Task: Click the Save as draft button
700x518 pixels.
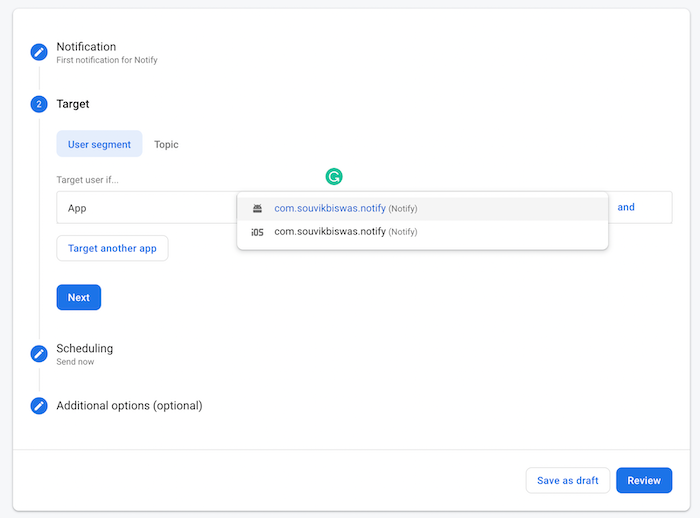Action: coord(567,480)
